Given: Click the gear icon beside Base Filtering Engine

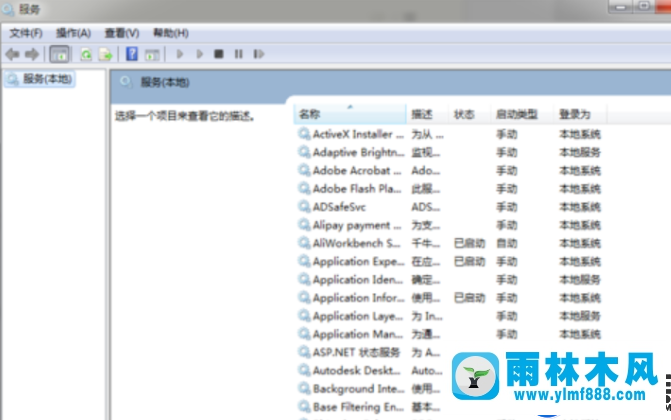Looking at the screenshot, I should (x=304, y=407).
